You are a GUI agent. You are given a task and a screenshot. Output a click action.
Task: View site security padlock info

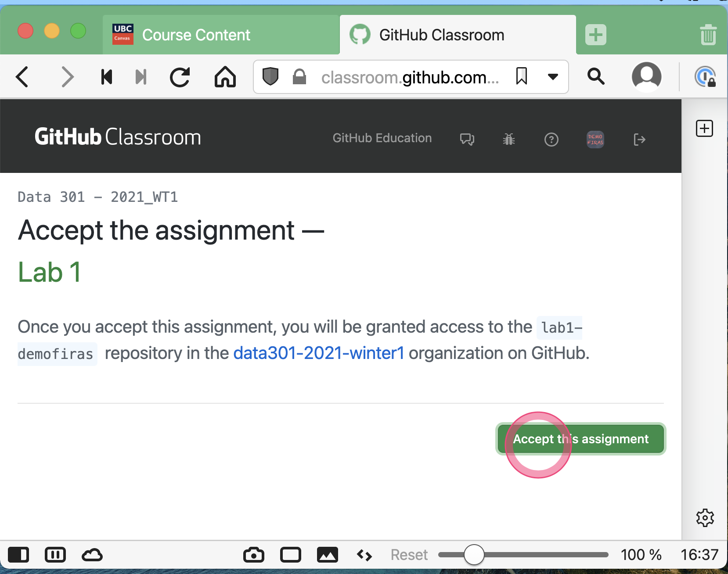point(299,76)
